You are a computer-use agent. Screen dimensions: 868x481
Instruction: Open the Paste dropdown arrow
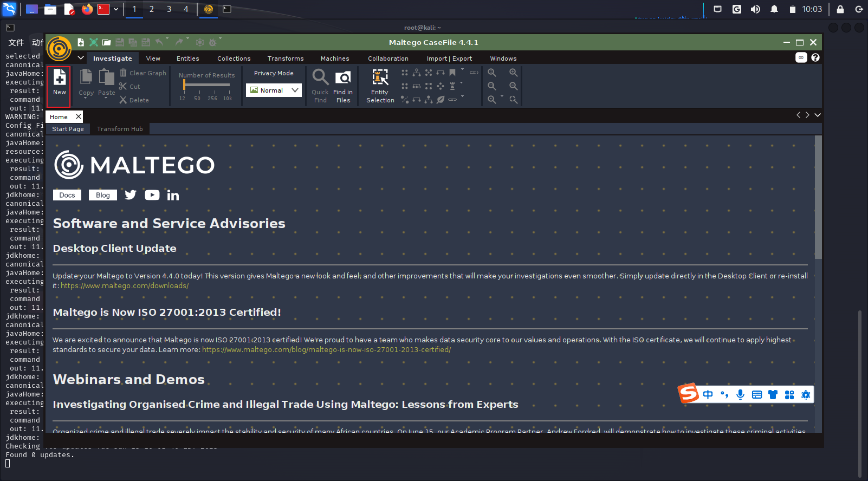pyautogui.click(x=106, y=98)
